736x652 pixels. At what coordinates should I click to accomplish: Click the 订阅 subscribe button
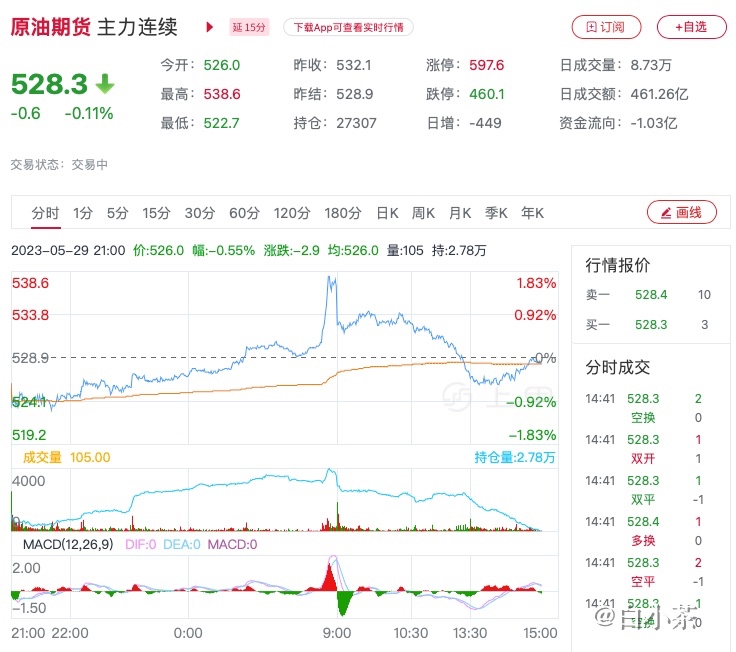pyautogui.click(x=606, y=27)
